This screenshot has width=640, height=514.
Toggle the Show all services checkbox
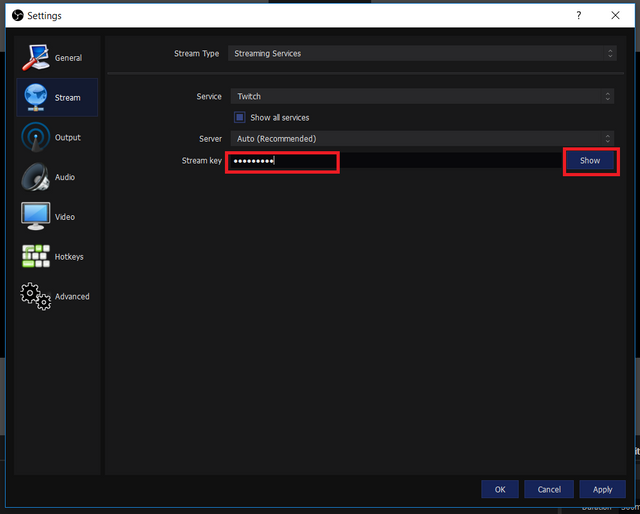pyautogui.click(x=240, y=118)
